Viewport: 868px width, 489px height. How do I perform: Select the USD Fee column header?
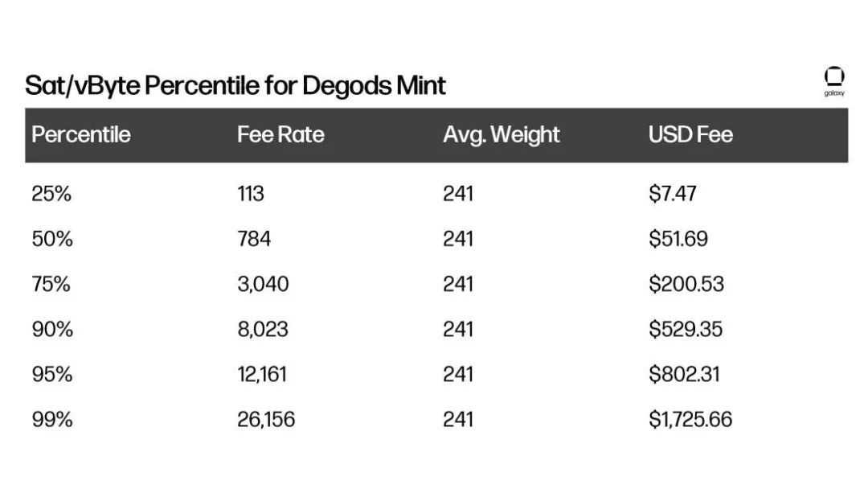(x=690, y=134)
